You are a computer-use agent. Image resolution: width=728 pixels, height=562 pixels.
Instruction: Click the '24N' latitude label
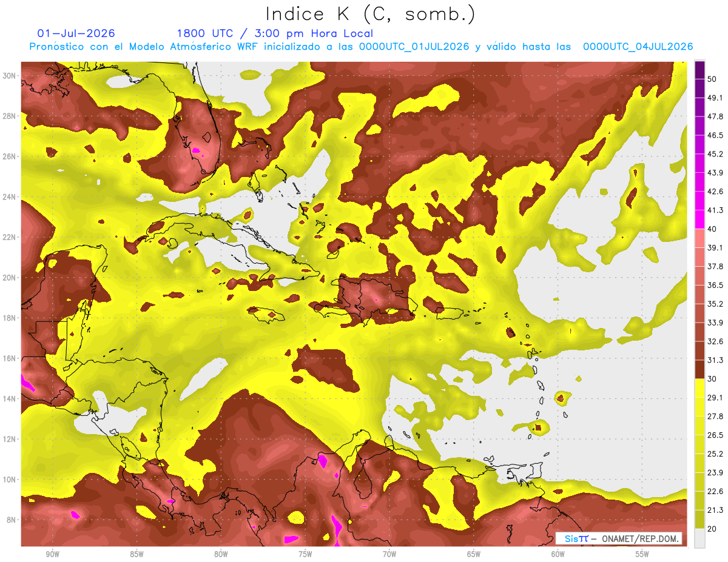point(10,197)
